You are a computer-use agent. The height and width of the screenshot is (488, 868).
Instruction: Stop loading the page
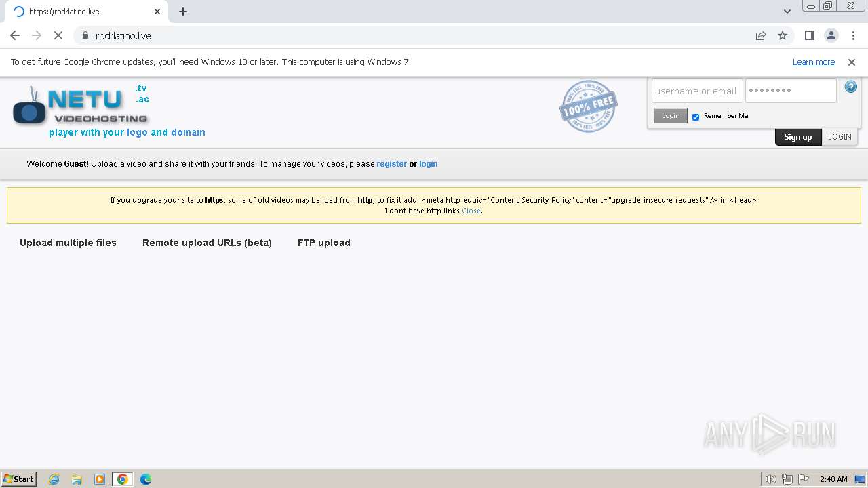click(x=58, y=35)
